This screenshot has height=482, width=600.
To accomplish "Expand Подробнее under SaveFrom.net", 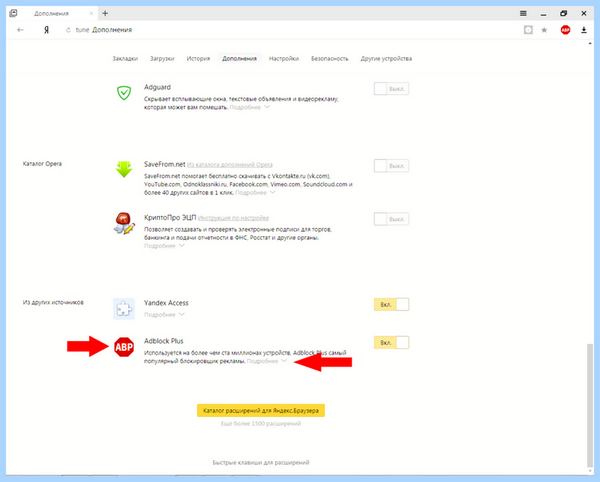I will pyautogui.click(x=255, y=192).
